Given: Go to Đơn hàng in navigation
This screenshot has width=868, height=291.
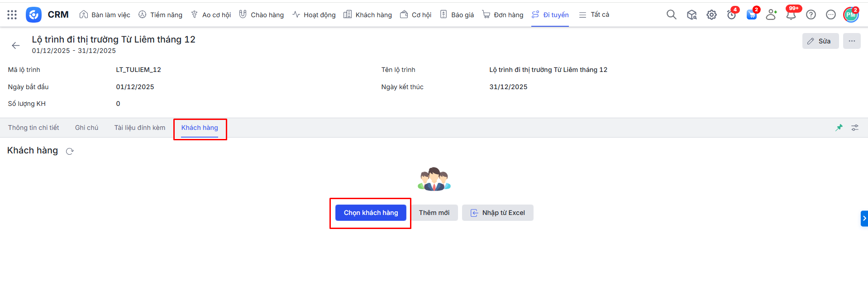Looking at the screenshot, I should [503, 15].
